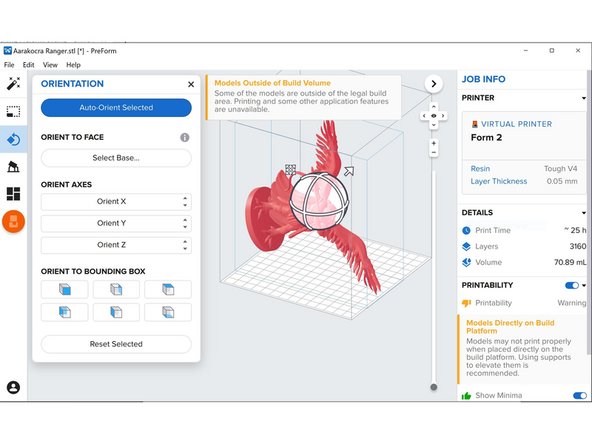Viewport: 592px width, 444px height.
Task: Open the Layer Thickness setting link
Action: pyautogui.click(x=499, y=181)
